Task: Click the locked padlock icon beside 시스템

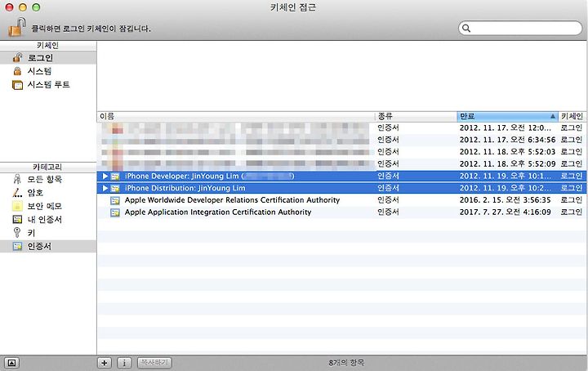Action: (x=17, y=71)
